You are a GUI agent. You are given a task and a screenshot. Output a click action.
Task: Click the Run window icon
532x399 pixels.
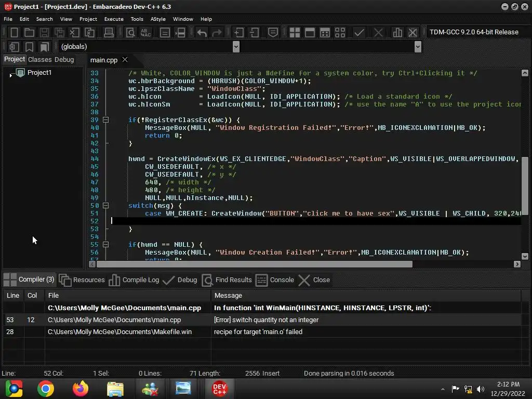coord(310,33)
